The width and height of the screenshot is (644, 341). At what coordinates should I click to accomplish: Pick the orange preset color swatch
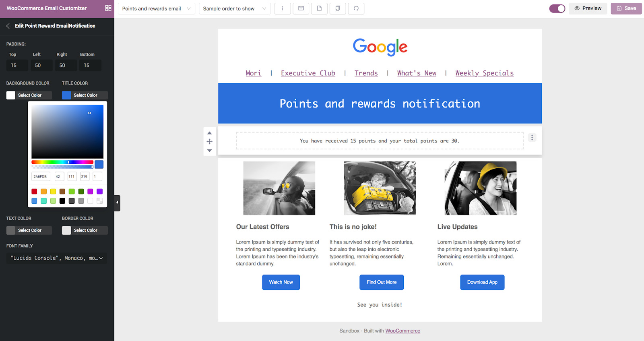pyautogui.click(x=43, y=192)
